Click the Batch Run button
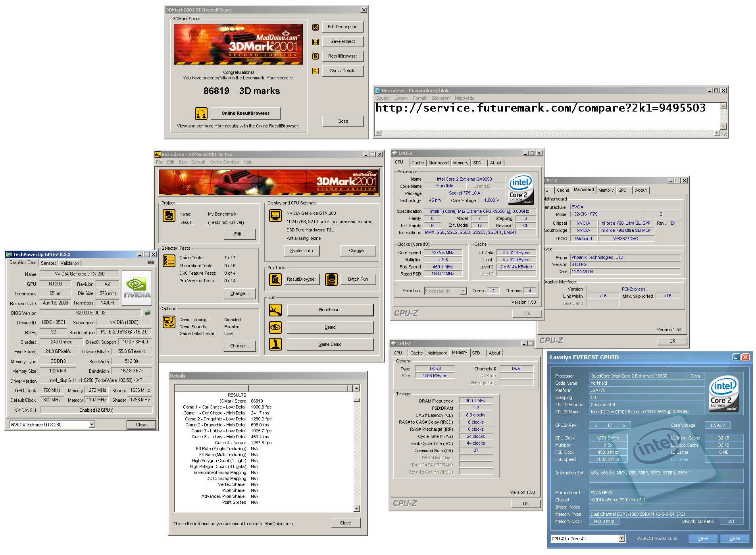Screen dimensions: 756x555 click(358, 279)
